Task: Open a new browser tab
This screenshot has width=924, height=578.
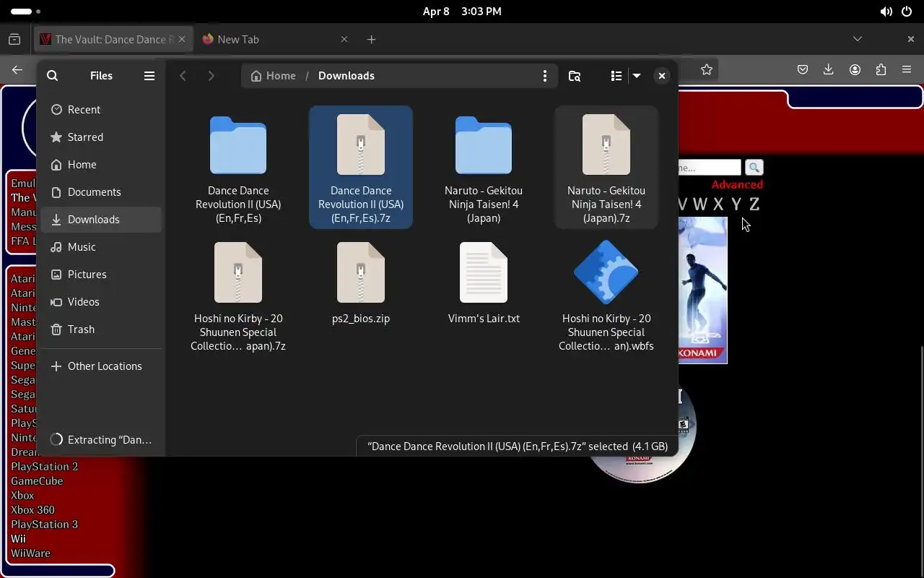Action: pyautogui.click(x=371, y=40)
